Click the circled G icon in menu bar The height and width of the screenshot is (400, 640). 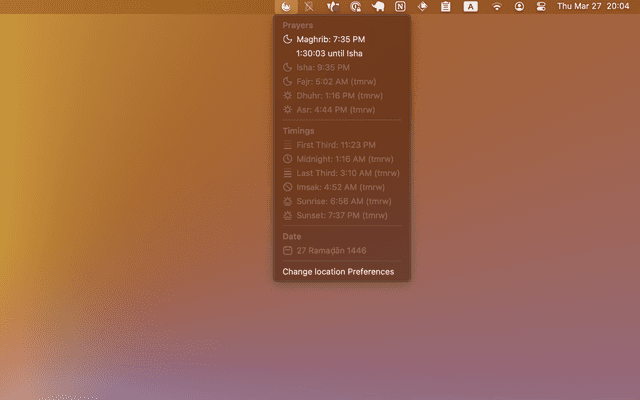[x=356, y=7]
